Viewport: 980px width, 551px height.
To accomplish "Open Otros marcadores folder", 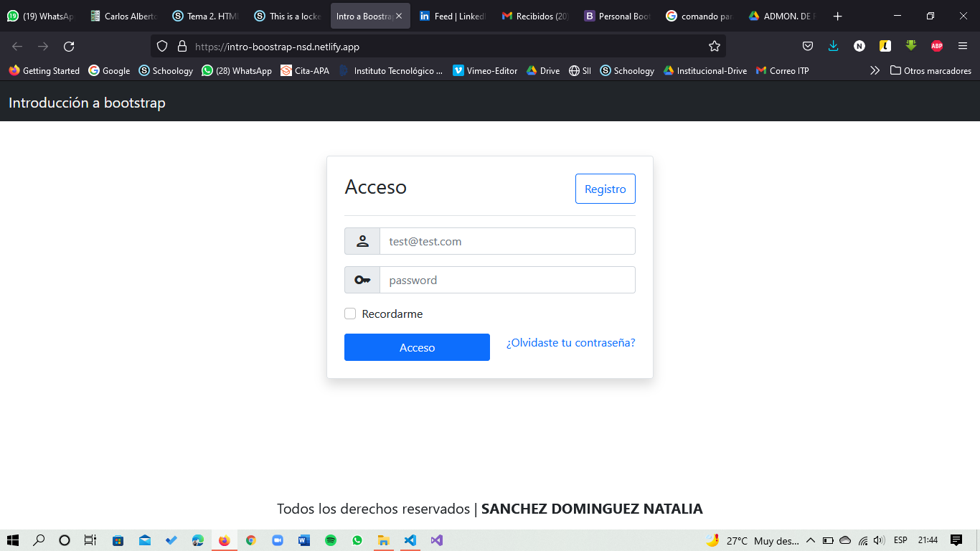I will tap(930, 70).
